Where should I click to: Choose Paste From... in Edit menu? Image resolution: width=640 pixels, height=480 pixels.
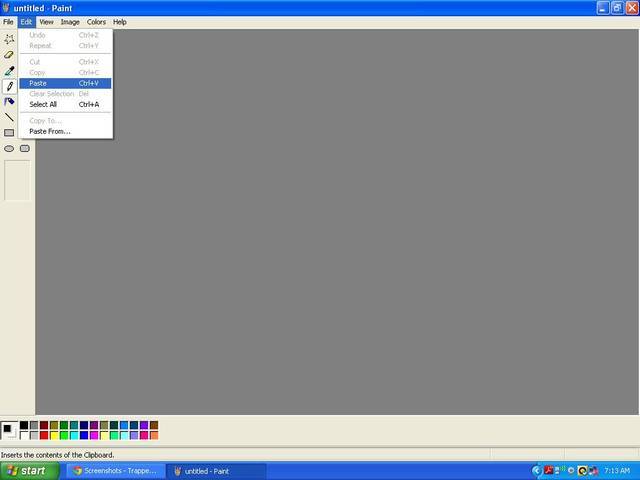tap(65, 131)
